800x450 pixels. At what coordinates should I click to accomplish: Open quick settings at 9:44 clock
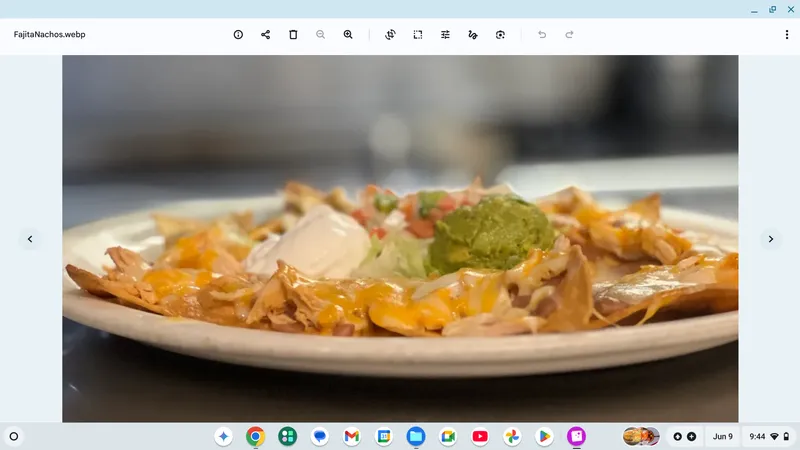click(769, 436)
